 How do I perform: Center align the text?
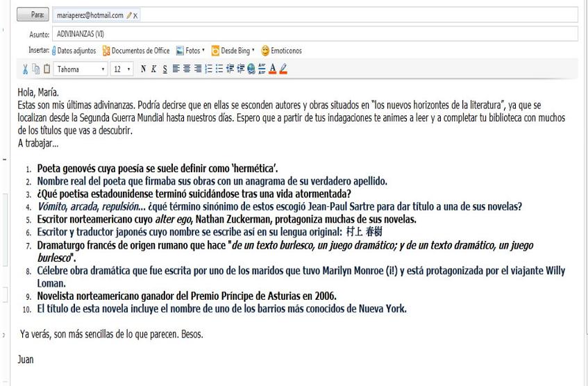click(187, 69)
